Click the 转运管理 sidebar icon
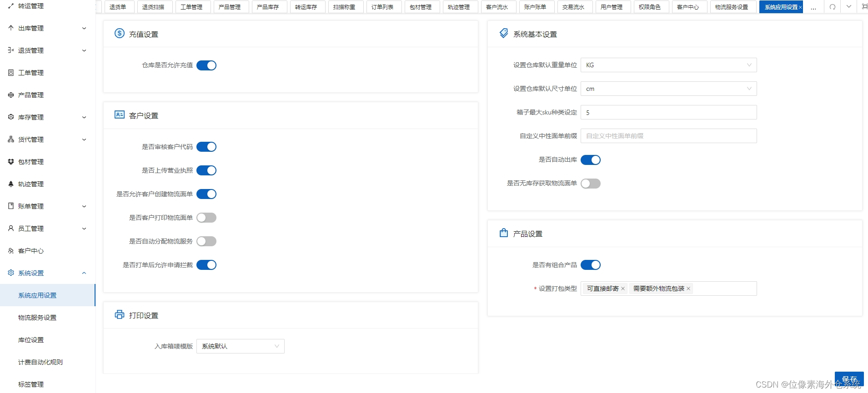 [x=11, y=6]
